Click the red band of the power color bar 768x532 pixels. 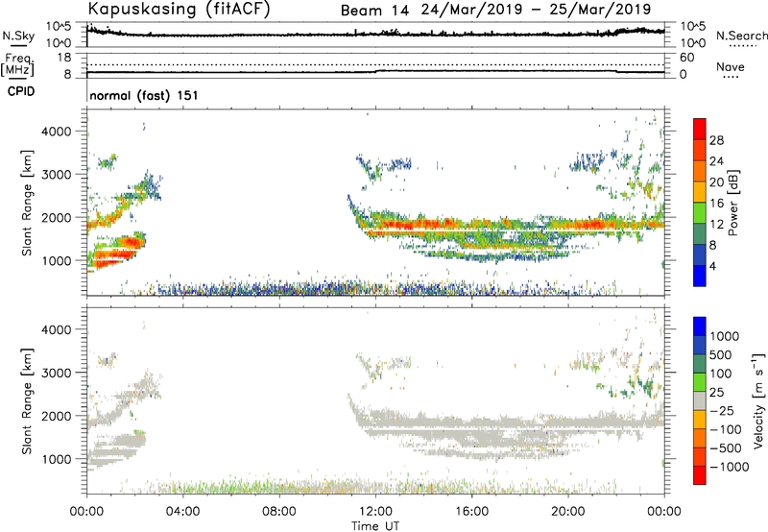(x=700, y=129)
